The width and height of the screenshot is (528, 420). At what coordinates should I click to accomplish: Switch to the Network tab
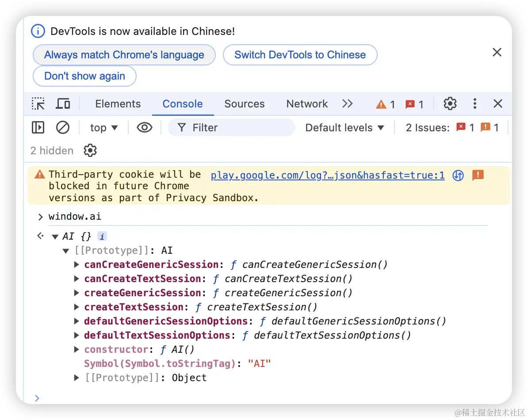tap(307, 103)
